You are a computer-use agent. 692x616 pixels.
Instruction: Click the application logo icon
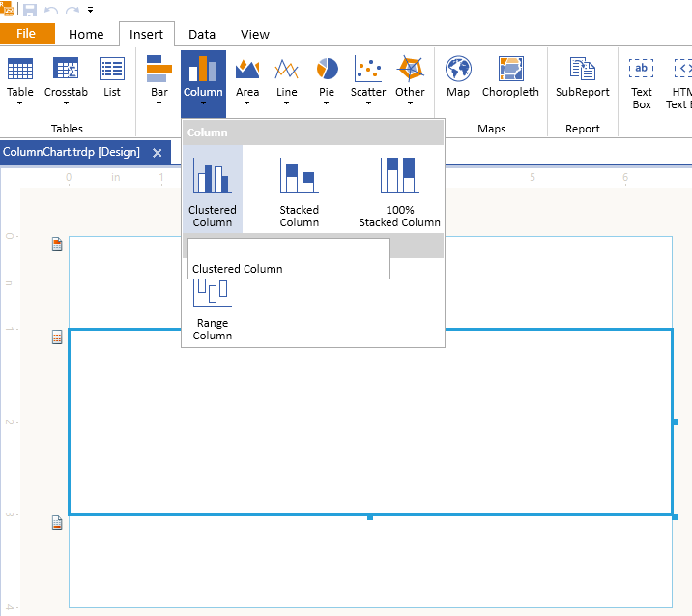point(7,8)
